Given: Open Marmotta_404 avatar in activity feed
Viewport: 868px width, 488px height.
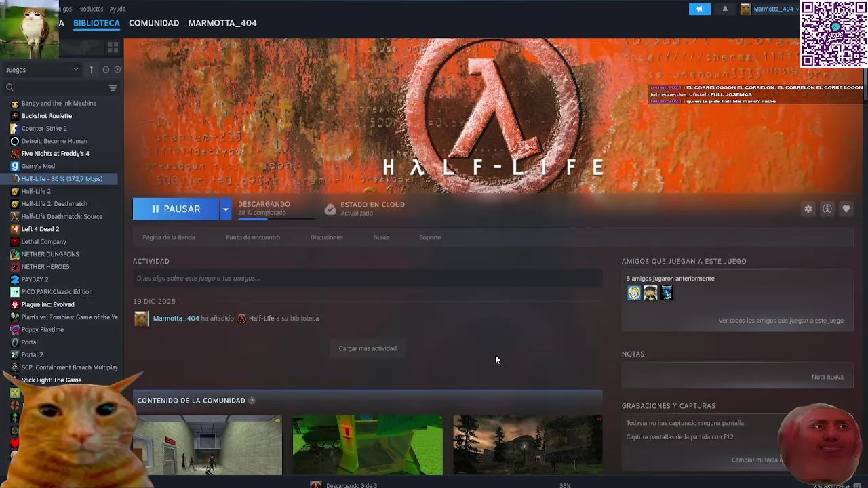Looking at the screenshot, I should (141, 319).
